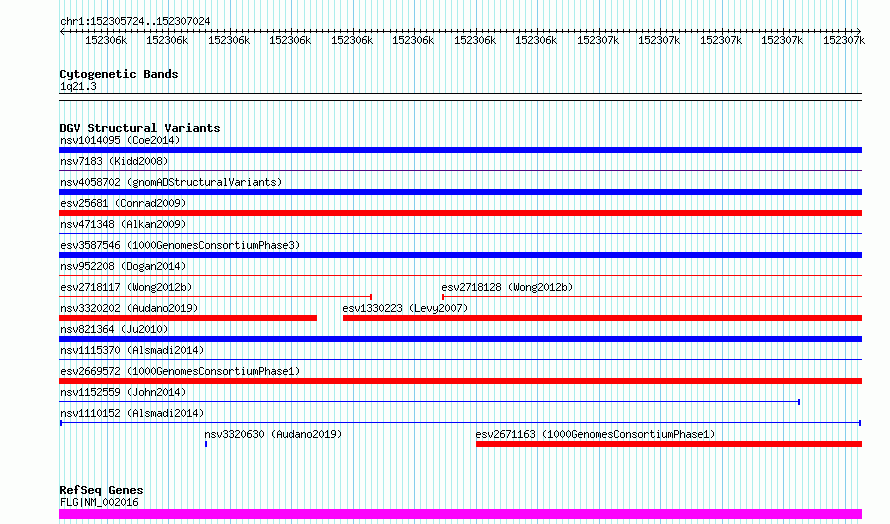Select the RefSeq Genes track heading
The width and height of the screenshot is (890, 524).
coord(101,490)
